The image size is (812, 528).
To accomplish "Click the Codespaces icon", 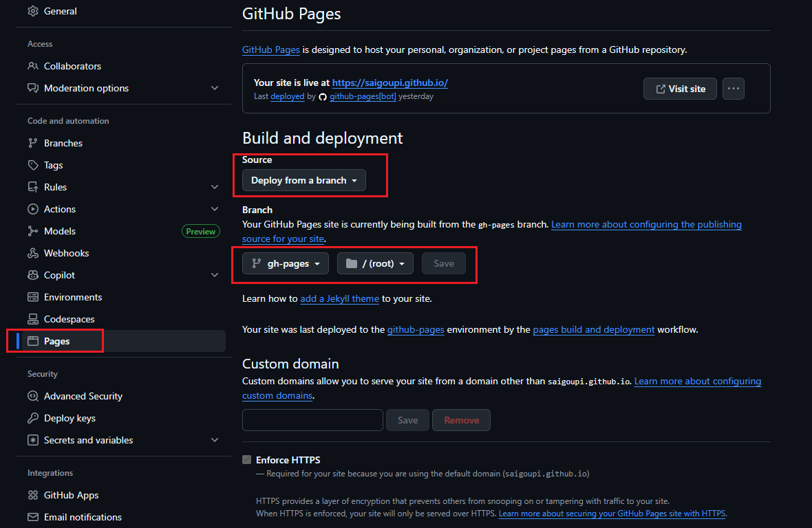I will click(31, 319).
